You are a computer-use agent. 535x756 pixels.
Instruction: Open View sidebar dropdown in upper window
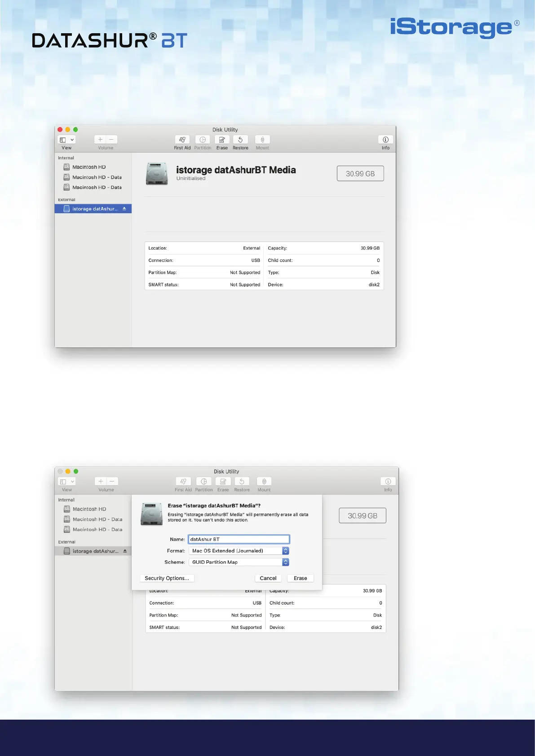coord(66,140)
